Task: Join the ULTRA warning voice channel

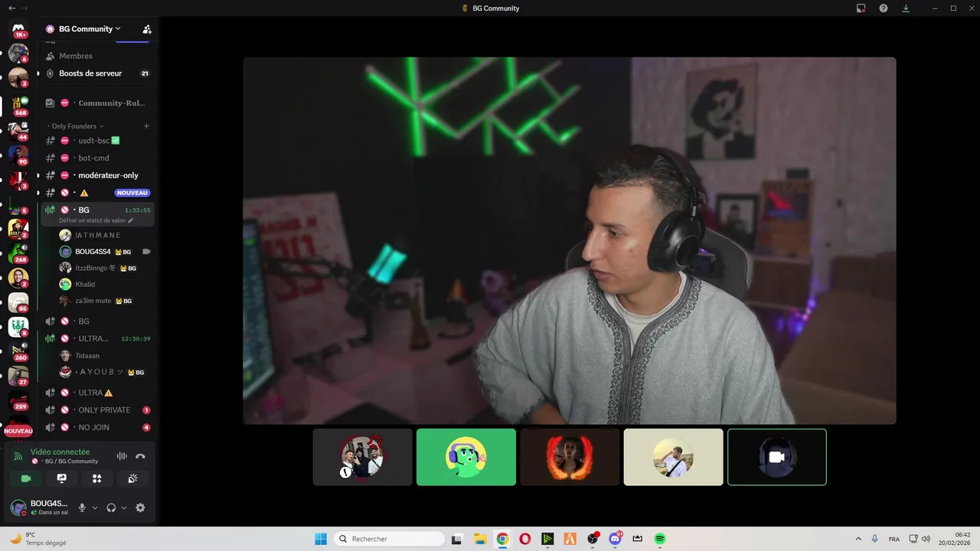Action: pyautogui.click(x=97, y=393)
